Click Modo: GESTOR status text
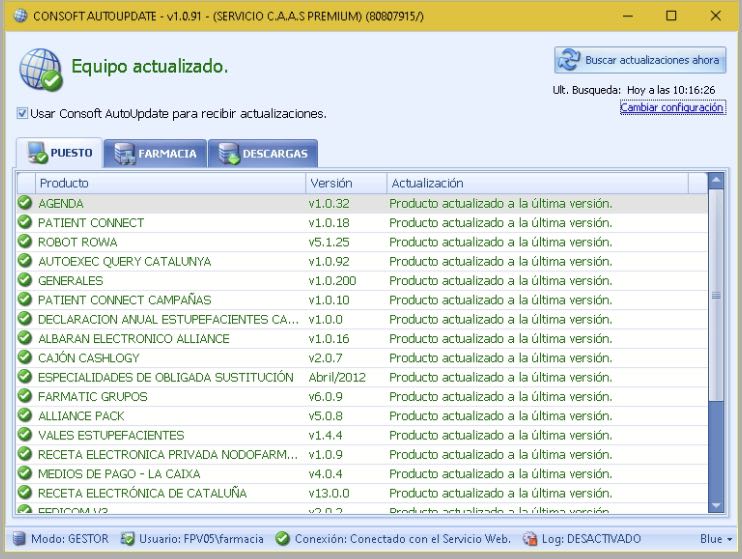 pyautogui.click(x=70, y=539)
